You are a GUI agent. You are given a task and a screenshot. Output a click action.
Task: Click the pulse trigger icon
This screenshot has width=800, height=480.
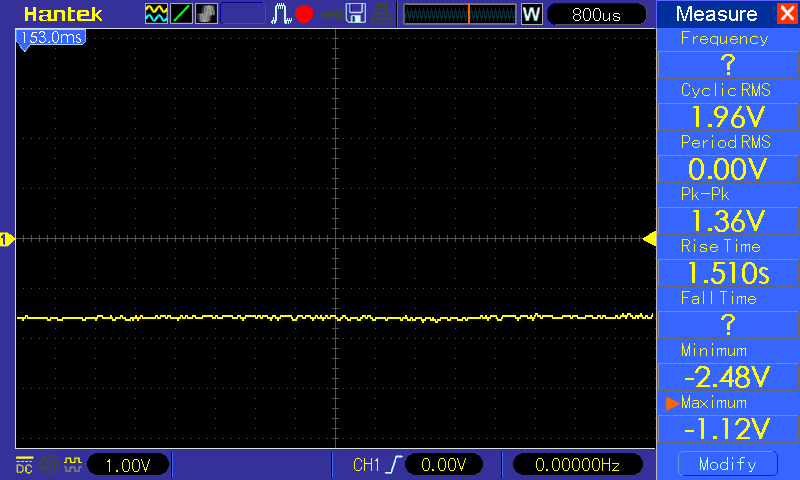click(x=280, y=14)
